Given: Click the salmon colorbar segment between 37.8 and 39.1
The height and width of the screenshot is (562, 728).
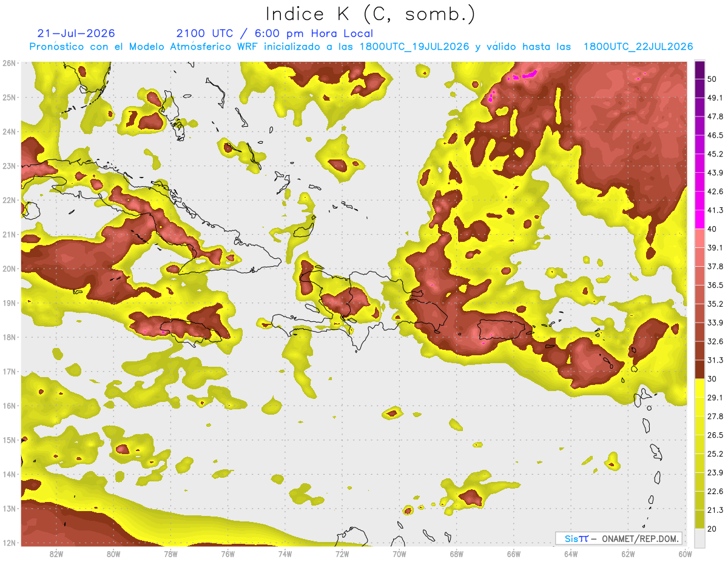Looking at the screenshot, I should point(699,257).
